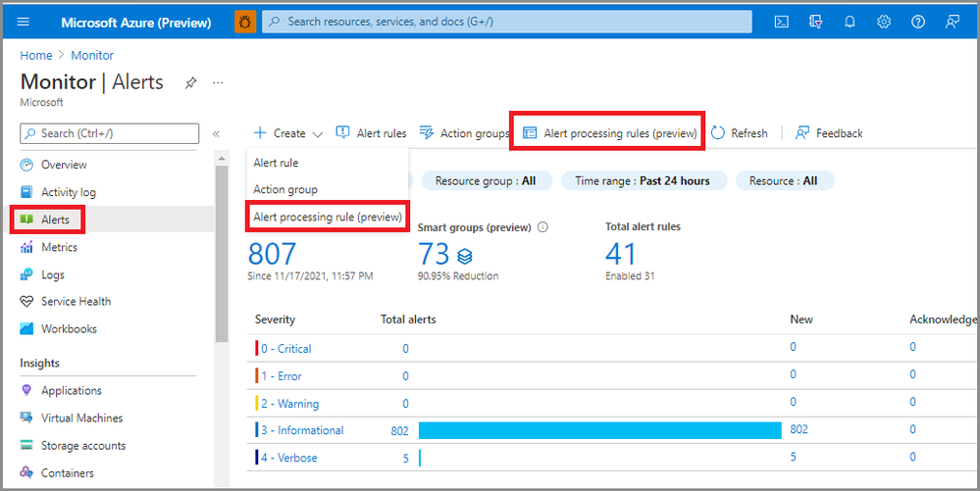Click the Microsoft Azure (Preview) title
Screen dimensions: 980x491
point(136,23)
